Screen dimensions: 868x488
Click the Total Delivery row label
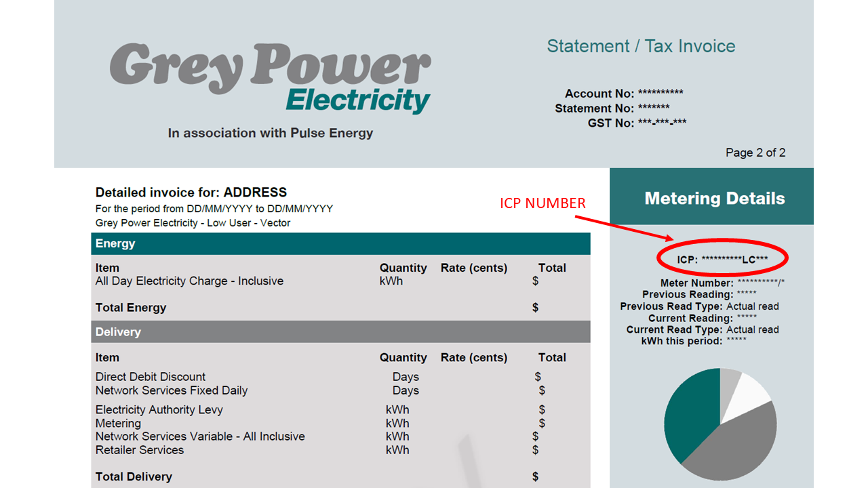pos(134,476)
